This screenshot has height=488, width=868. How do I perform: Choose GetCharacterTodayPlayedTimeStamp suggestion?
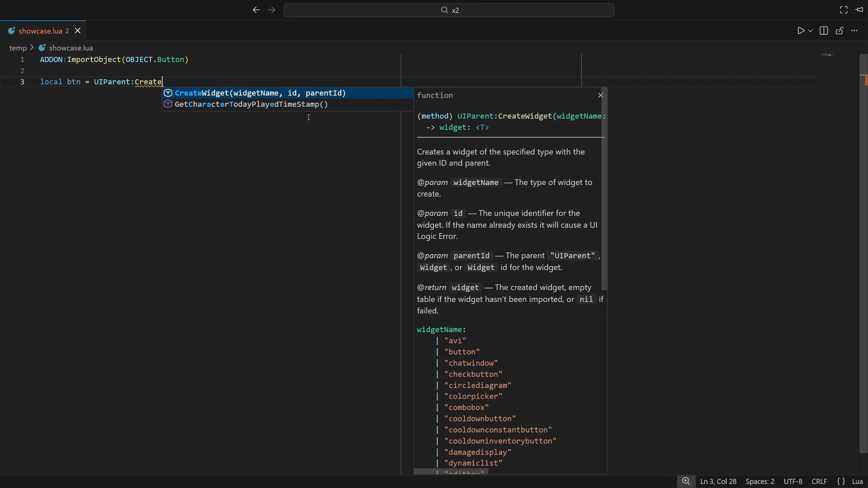pyautogui.click(x=288, y=104)
